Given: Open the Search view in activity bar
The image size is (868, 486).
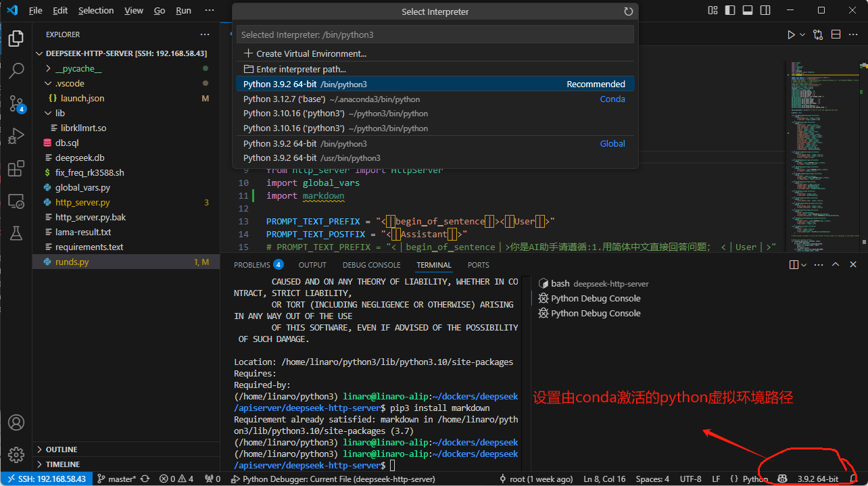Looking at the screenshot, I should pyautogui.click(x=16, y=70).
